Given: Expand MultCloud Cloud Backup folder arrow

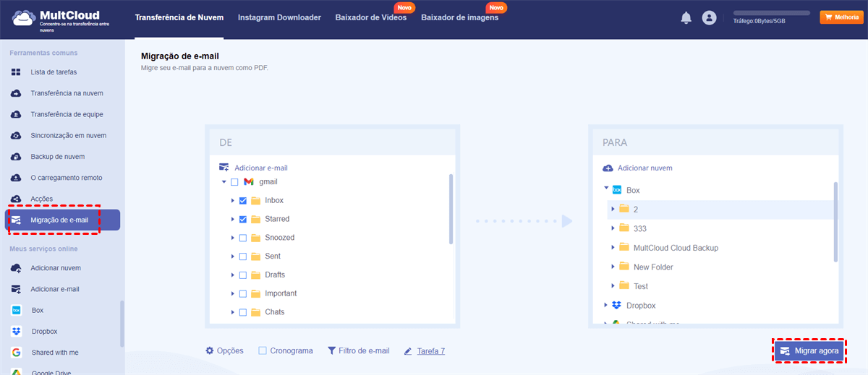Looking at the screenshot, I should pyautogui.click(x=613, y=247).
